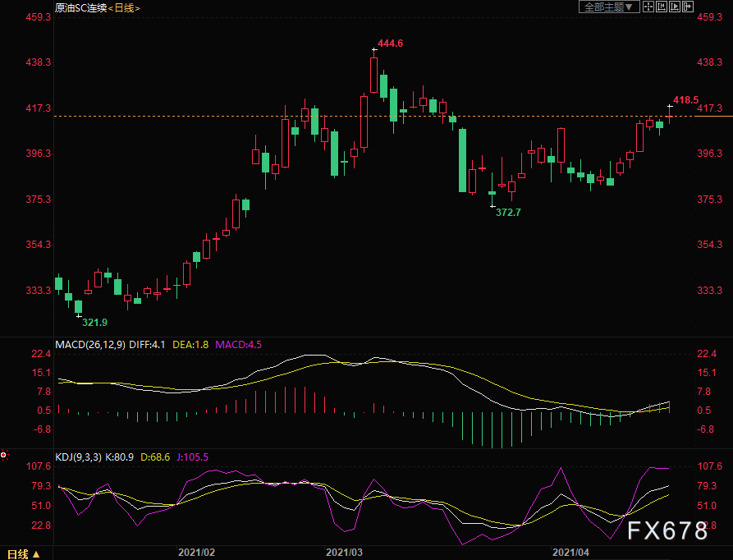733x560 pixels.
Task: Click the 418.5 latest price label
Action: click(685, 99)
